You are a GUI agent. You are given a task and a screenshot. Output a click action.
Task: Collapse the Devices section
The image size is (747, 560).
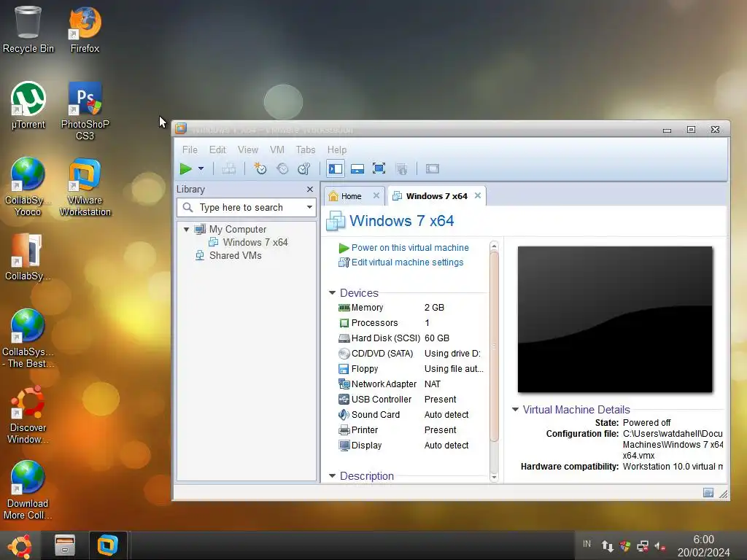(333, 293)
